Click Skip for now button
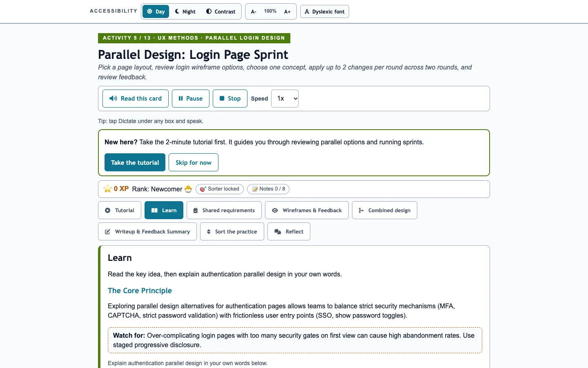This screenshot has height=368, width=588. (x=194, y=162)
